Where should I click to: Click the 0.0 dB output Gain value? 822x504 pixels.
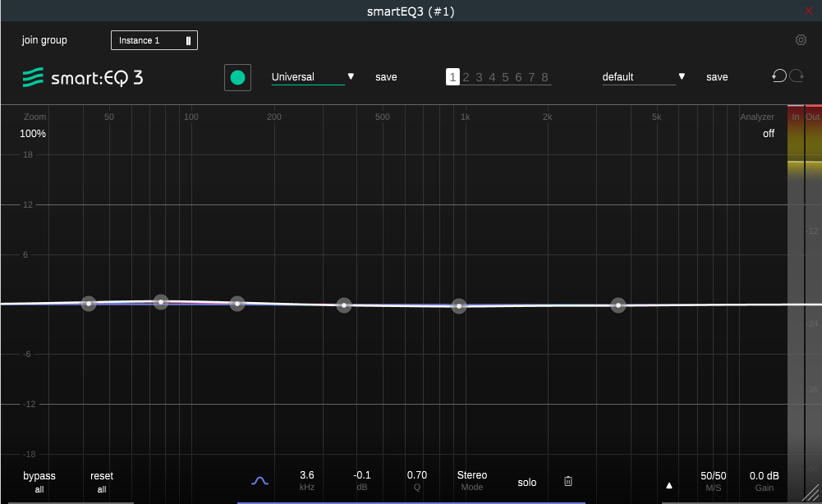(764, 476)
